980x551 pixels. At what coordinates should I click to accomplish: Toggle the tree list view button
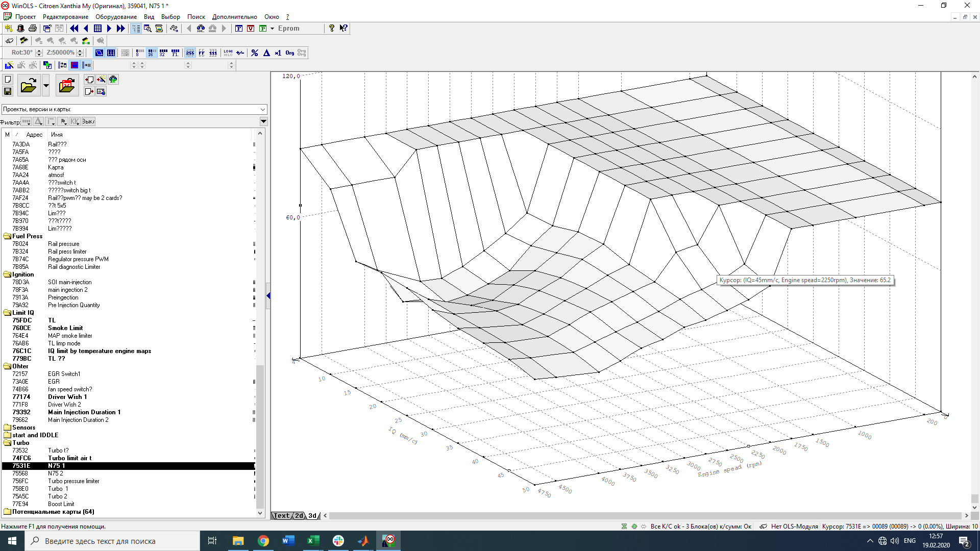[136, 29]
